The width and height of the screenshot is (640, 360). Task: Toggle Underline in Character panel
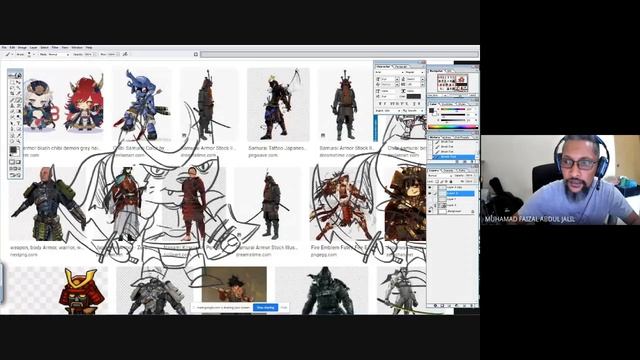[x=414, y=104]
